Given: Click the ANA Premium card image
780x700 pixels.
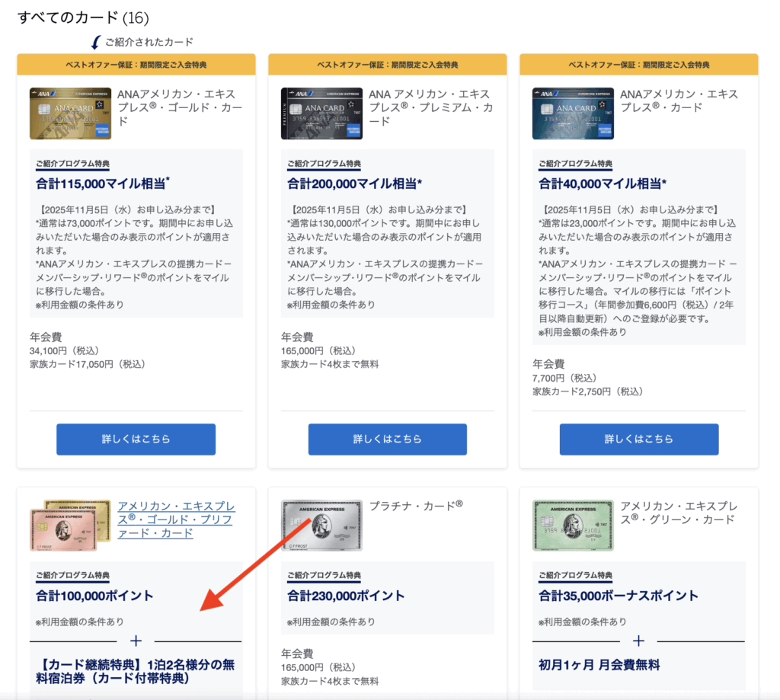Looking at the screenshot, I should pos(321,113).
